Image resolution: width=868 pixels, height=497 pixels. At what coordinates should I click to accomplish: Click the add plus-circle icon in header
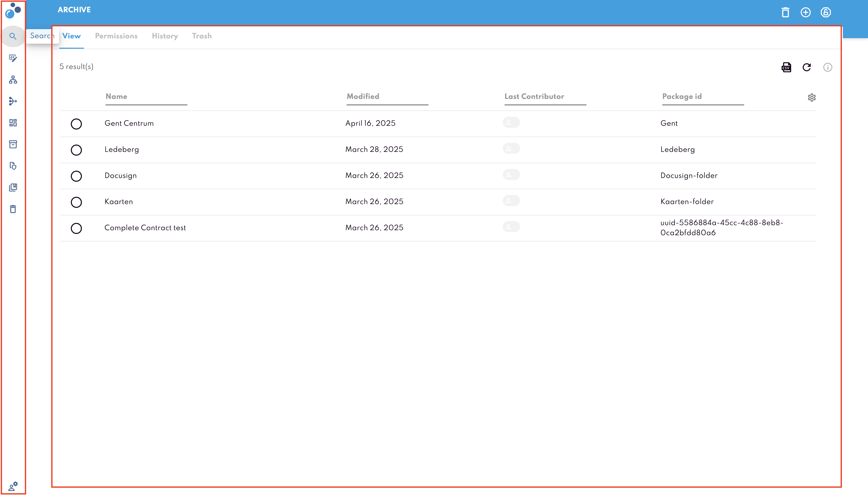pos(805,12)
